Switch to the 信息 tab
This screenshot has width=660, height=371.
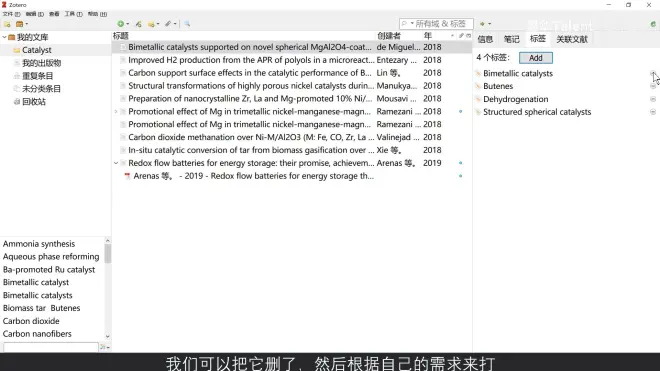click(485, 39)
